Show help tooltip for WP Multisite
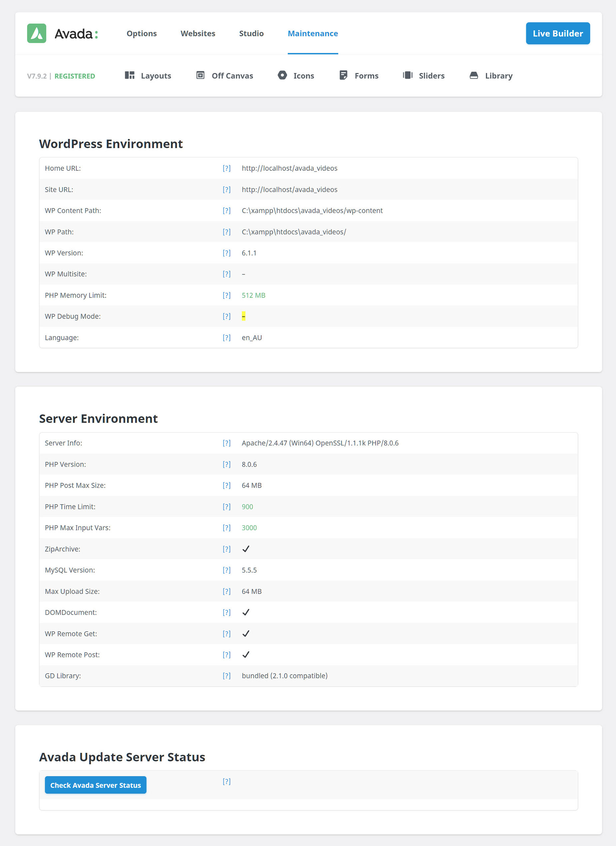Screen dimensions: 616x846 pyautogui.click(x=226, y=274)
